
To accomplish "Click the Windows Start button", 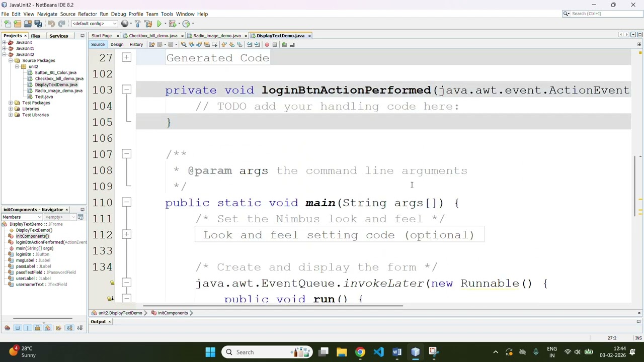I will pos(210,352).
